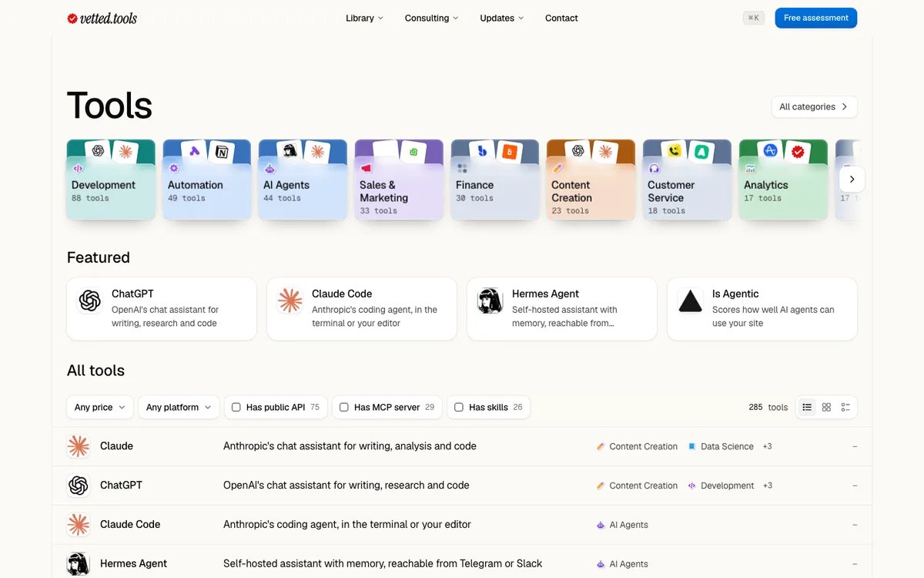Open the featured ChatGPT title link
The height and width of the screenshot is (578, 924).
click(132, 294)
